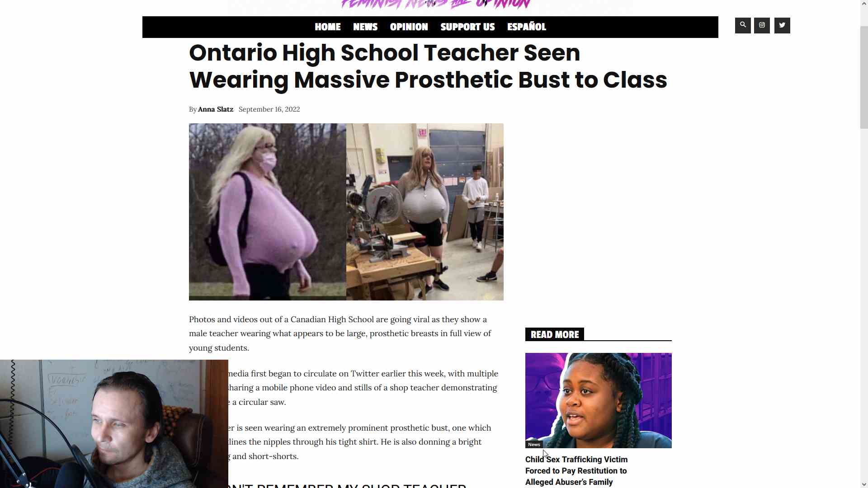The height and width of the screenshot is (488, 868).
Task: Select the SUPPORT US menu item
Action: click(467, 27)
